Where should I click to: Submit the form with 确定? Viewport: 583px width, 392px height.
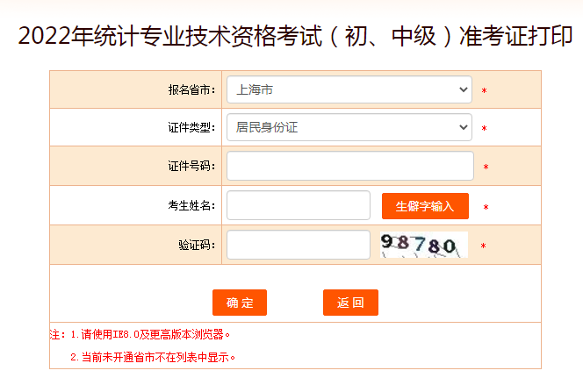(x=240, y=303)
